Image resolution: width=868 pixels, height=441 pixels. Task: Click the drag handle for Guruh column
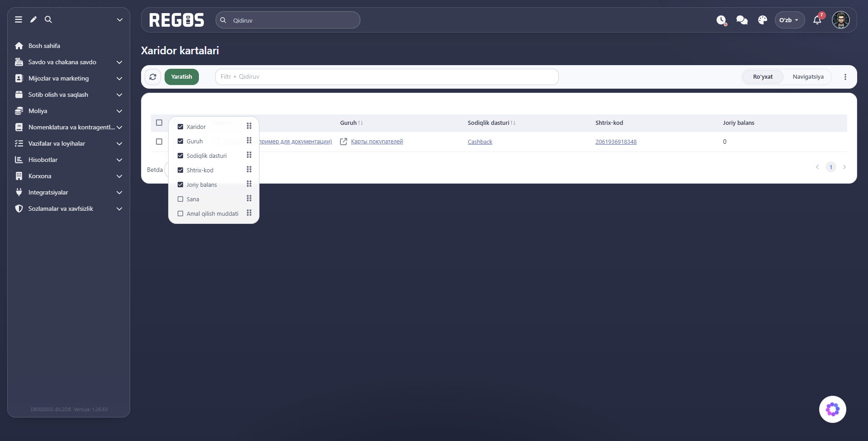coord(249,141)
